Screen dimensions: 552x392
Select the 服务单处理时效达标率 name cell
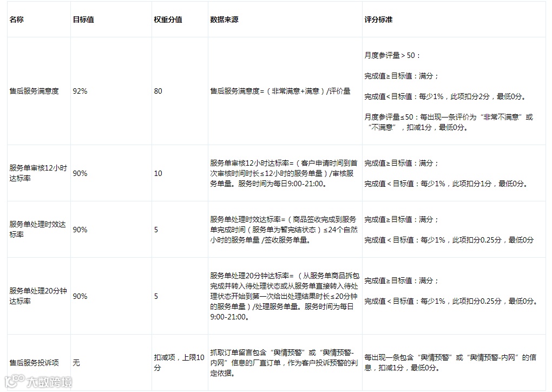(x=38, y=229)
